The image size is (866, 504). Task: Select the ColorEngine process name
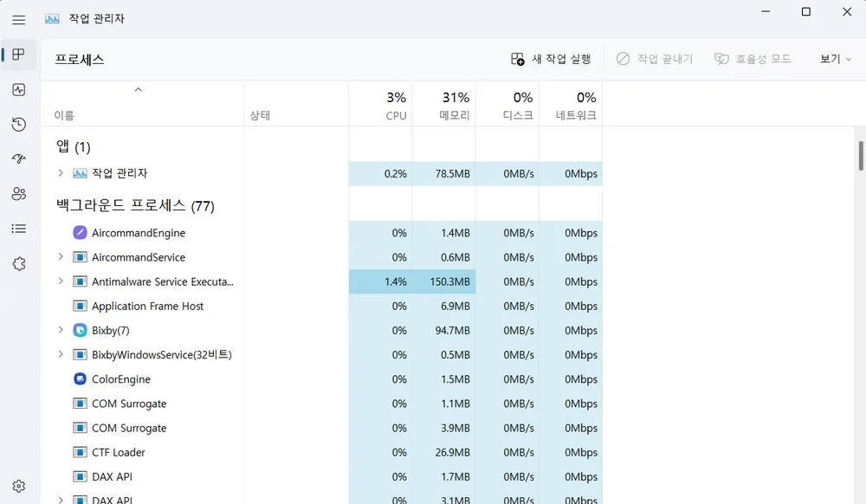pos(121,379)
